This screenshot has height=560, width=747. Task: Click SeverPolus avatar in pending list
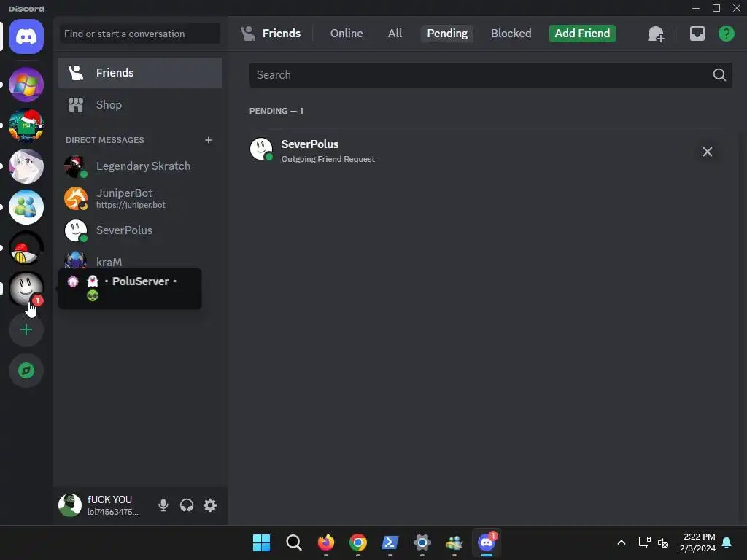pos(261,149)
